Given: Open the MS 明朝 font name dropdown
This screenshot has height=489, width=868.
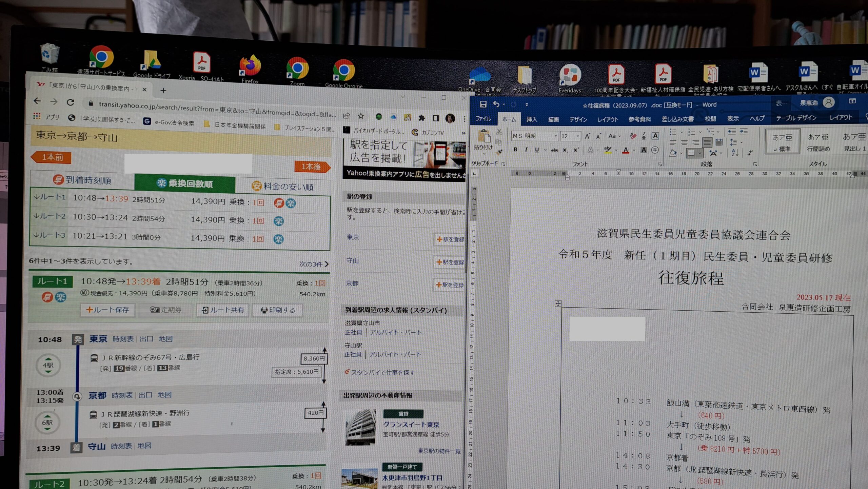Looking at the screenshot, I should point(556,136).
